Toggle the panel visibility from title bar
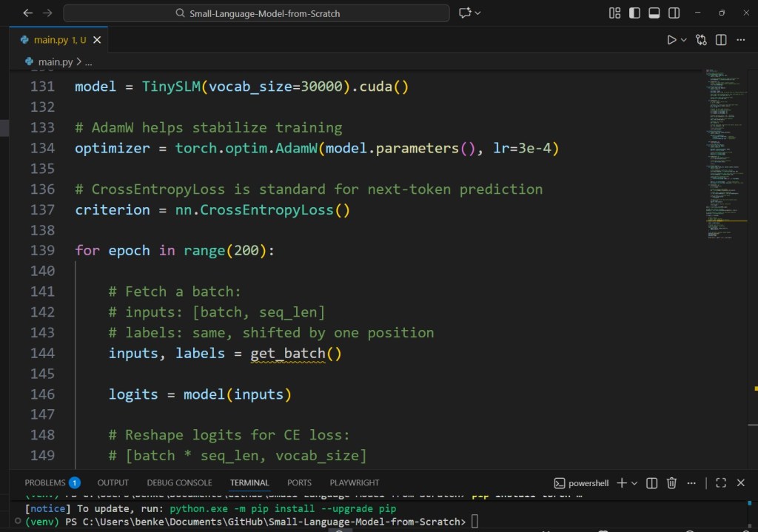 tap(653, 13)
